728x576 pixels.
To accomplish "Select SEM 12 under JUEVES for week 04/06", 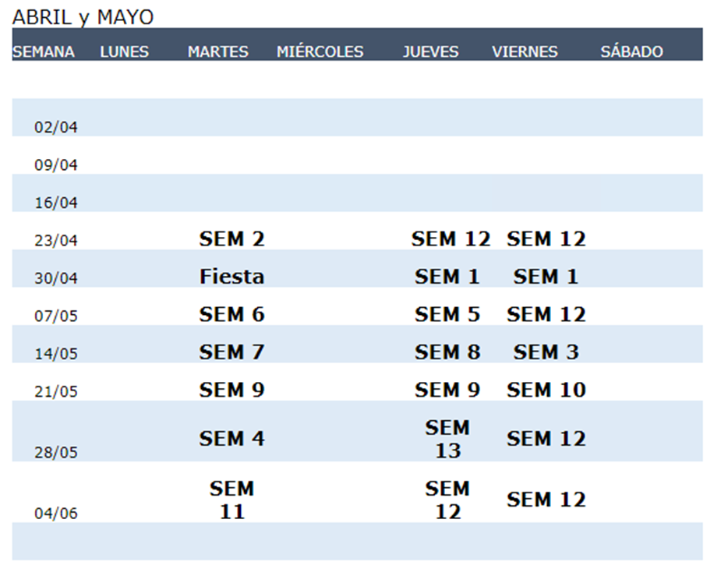I will [447, 500].
